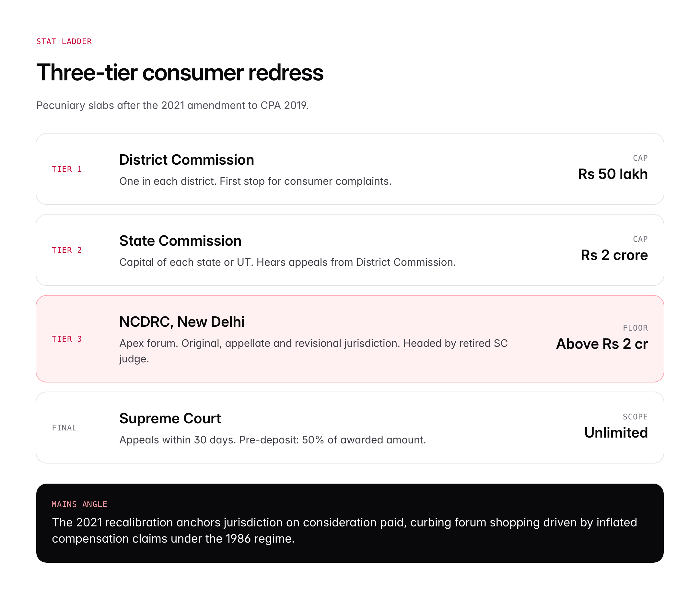
Task: Select the FLOOR label on the highlighted card
Action: click(x=636, y=327)
